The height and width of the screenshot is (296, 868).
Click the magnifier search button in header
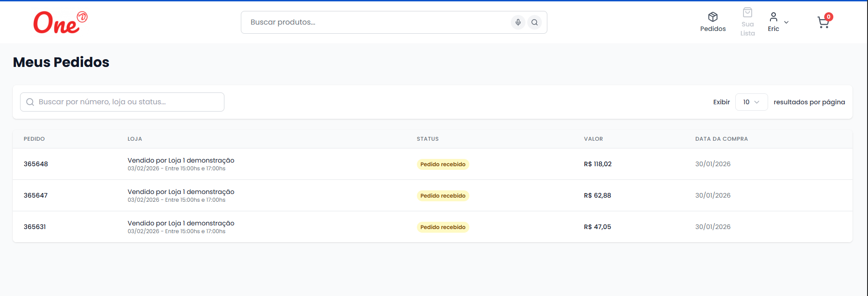click(x=534, y=22)
